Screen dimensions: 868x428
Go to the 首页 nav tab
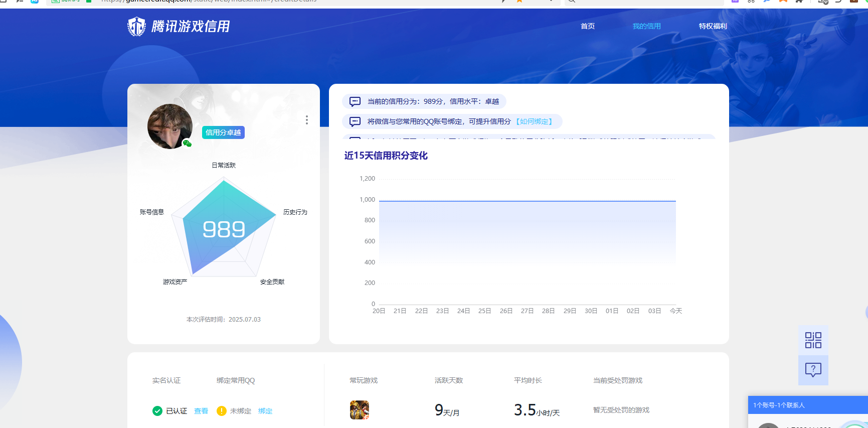click(x=588, y=26)
